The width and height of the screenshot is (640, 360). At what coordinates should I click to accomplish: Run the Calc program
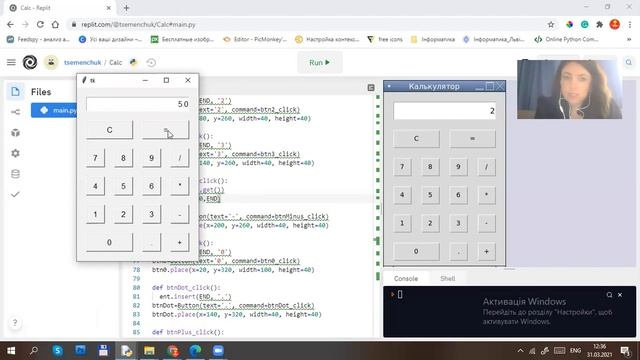(x=320, y=62)
